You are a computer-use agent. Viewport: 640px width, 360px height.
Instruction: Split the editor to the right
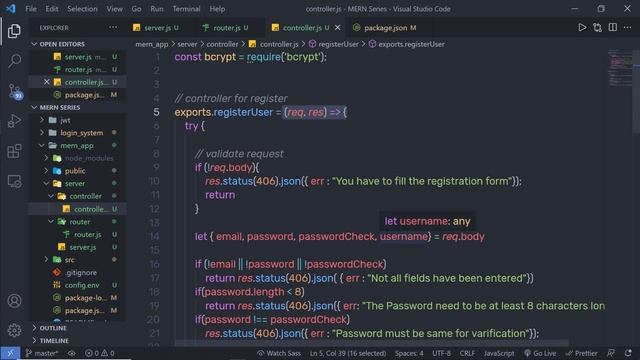coord(613,27)
